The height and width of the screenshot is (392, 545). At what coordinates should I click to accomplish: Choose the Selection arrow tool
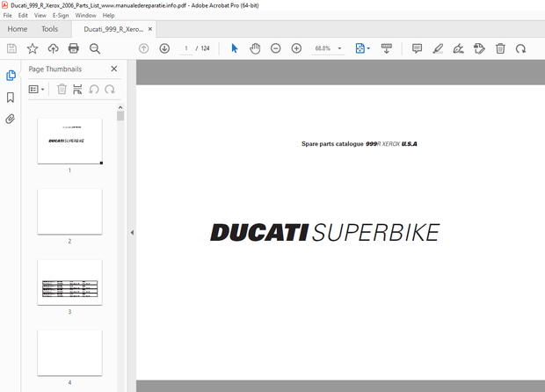pos(235,48)
